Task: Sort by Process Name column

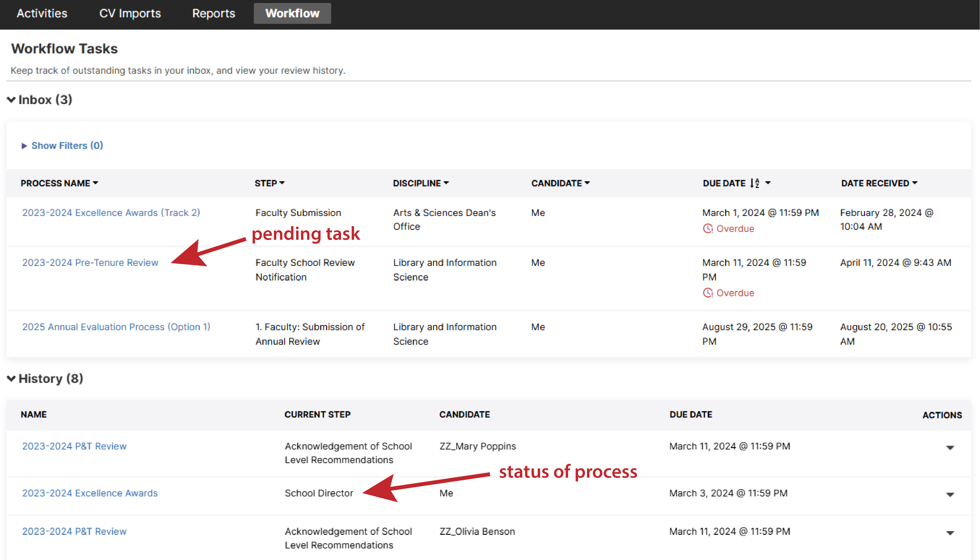Action: (x=60, y=183)
